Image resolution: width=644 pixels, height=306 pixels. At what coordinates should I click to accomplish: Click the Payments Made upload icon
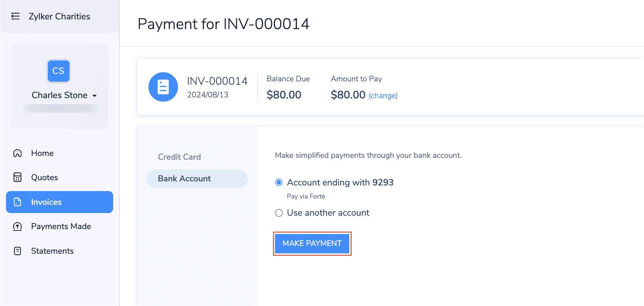click(18, 226)
